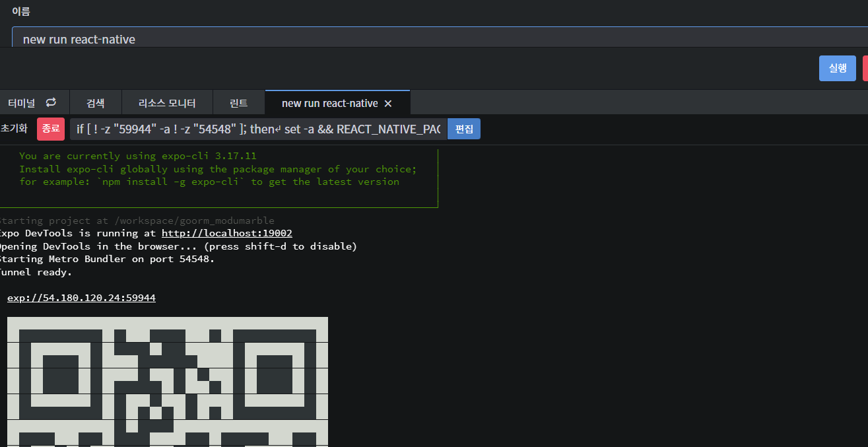868x447 pixels.
Task: Click the 초기화 reset button
Action: pyautogui.click(x=13, y=129)
